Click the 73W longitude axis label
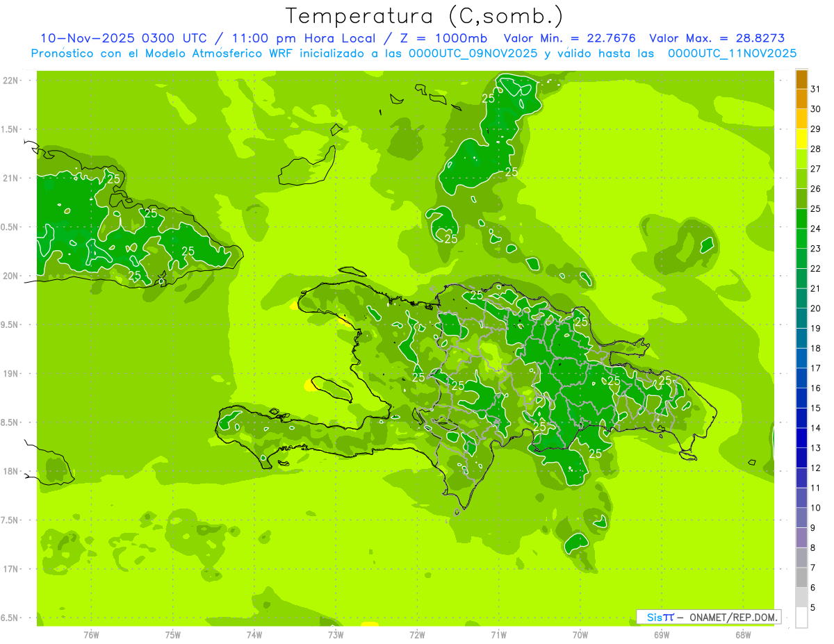Screen dimensions: 834x644 coord(336,635)
